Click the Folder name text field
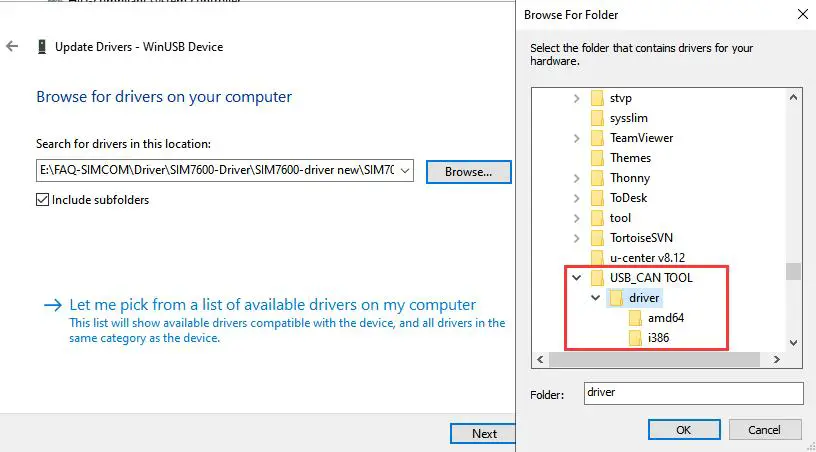 [693, 392]
